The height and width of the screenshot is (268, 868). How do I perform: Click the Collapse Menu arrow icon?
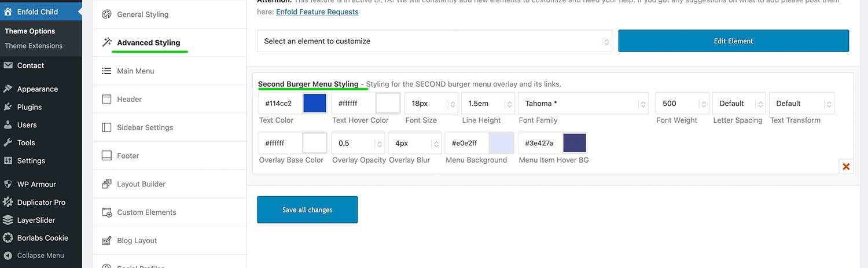coord(8,256)
